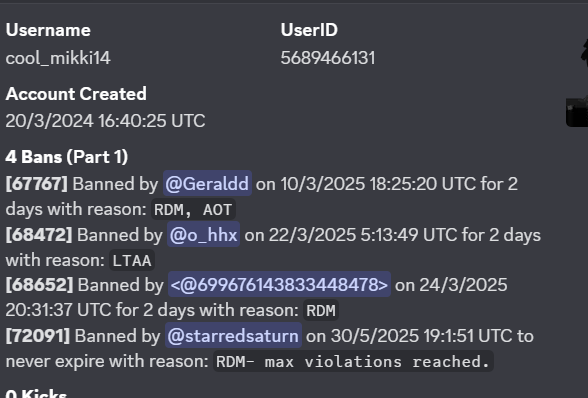Click the RDM- max violations reached code block

click(353, 362)
